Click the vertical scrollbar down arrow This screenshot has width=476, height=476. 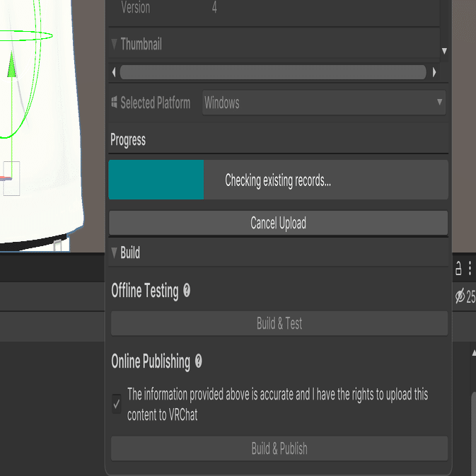[444, 51]
